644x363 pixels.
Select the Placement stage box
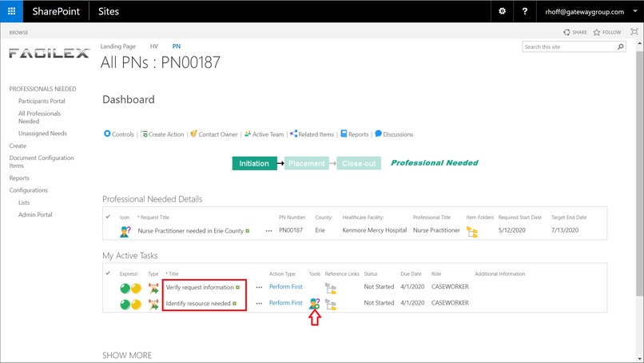pos(306,163)
